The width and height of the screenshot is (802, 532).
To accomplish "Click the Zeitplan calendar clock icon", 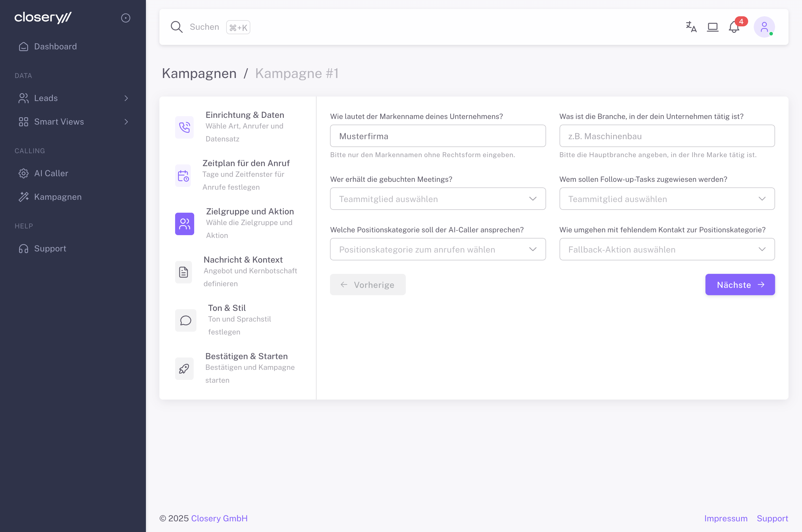I will pos(183,175).
